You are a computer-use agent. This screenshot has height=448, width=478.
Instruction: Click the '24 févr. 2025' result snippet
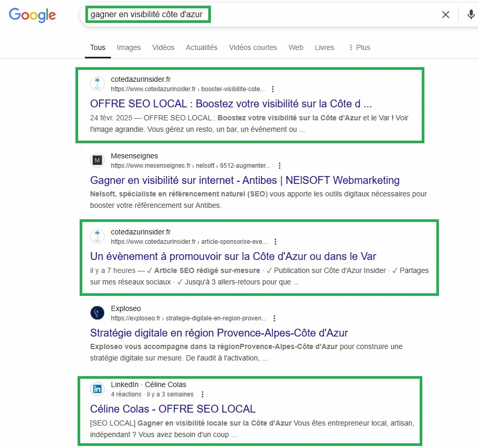[249, 123]
